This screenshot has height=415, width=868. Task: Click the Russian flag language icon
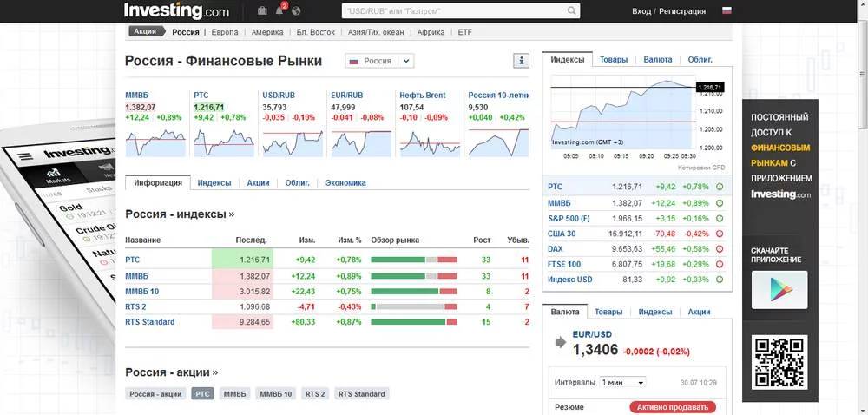pos(727,11)
